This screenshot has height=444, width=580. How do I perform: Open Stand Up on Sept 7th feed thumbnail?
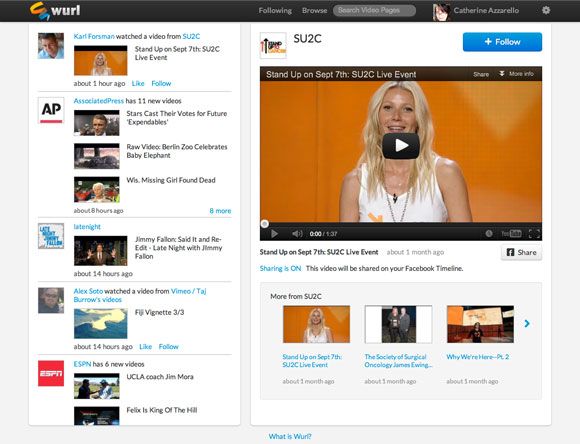[101, 61]
